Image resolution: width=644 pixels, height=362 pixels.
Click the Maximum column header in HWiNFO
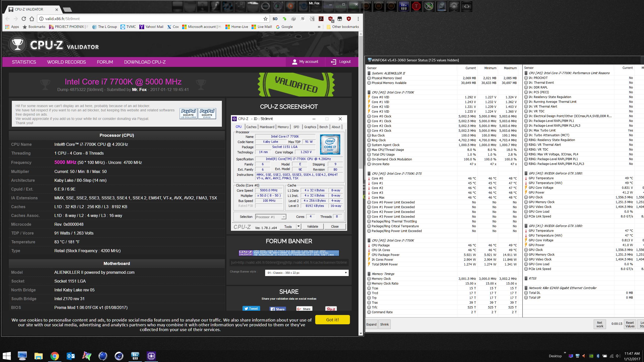coord(510,68)
